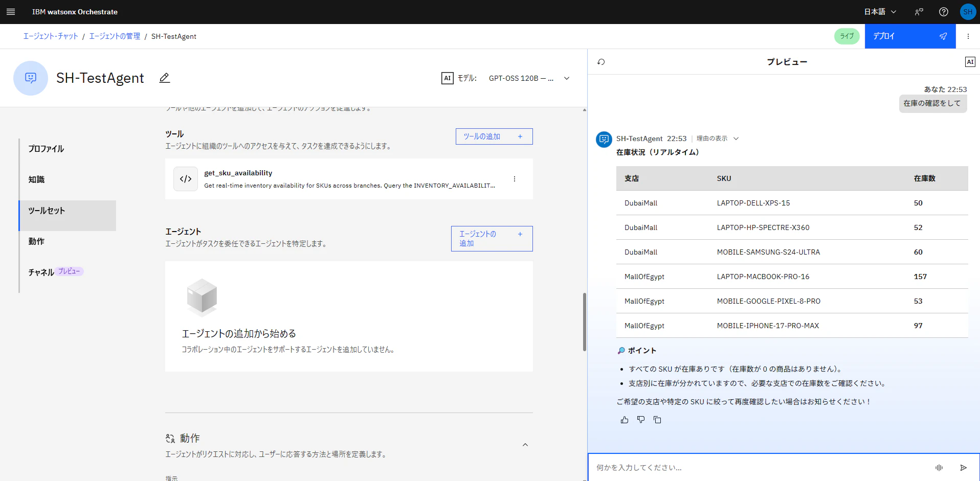This screenshot has height=481, width=980.
Task: Click the AI label icon in preview header
Action: (x=970, y=62)
